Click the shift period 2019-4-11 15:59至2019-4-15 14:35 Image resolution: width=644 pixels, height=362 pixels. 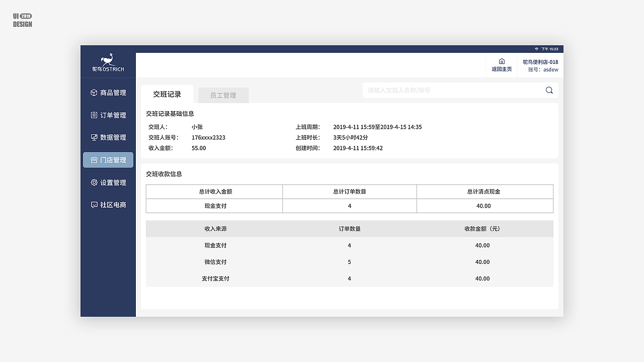pyautogui.click(x=377, y=127)
